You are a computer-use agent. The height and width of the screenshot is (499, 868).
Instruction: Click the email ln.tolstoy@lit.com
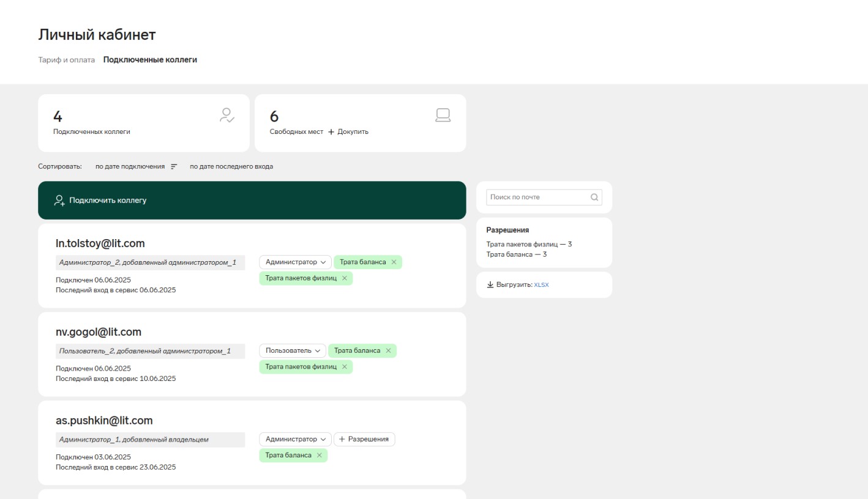100,243
